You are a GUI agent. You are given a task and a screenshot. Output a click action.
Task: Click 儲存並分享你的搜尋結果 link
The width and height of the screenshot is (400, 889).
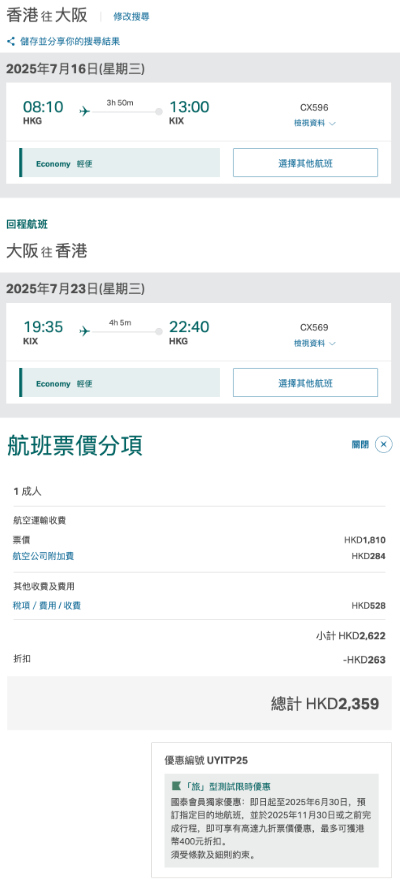[70, 41]
